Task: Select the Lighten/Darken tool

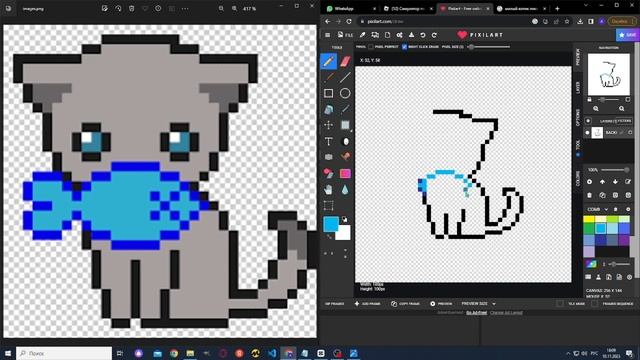Action: pyautogui.click(x=345, y=141)
